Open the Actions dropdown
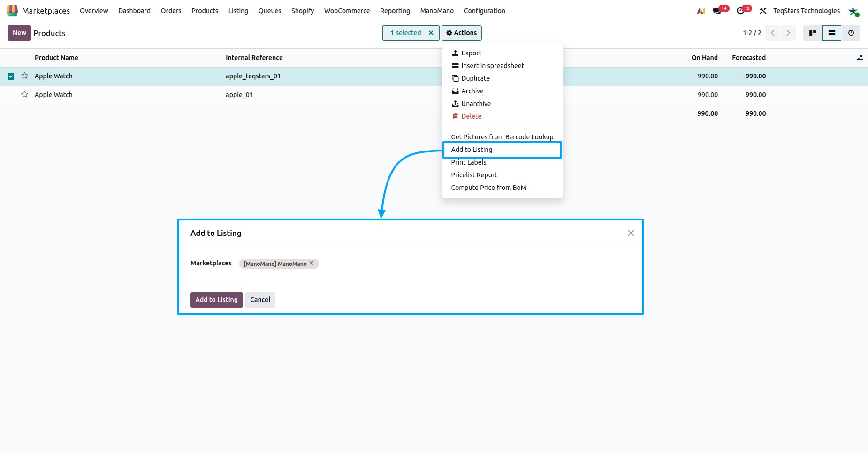The image size is (868, 453). [x=462, y=33]
